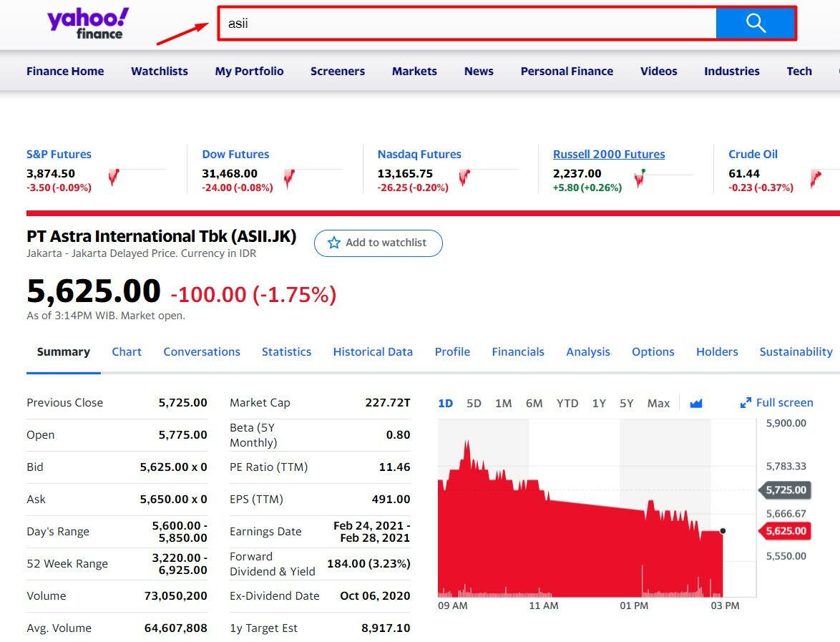The width and height of the screenshot is (840, 642).
Task: Open Personal Finance in the nav bar
Action: [567, 72]
